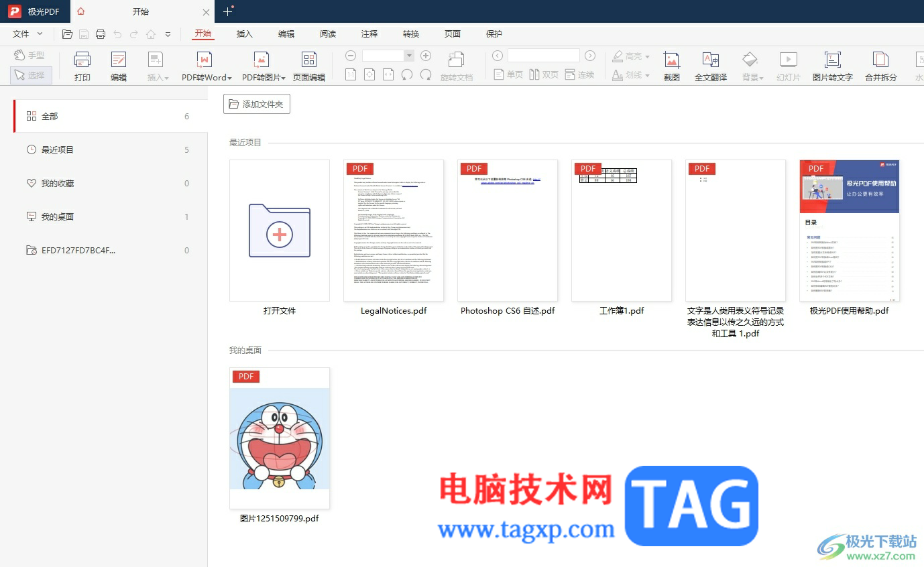Go to the previous page arrow
This screenshot has width=924, height=567.
(498, 56)
